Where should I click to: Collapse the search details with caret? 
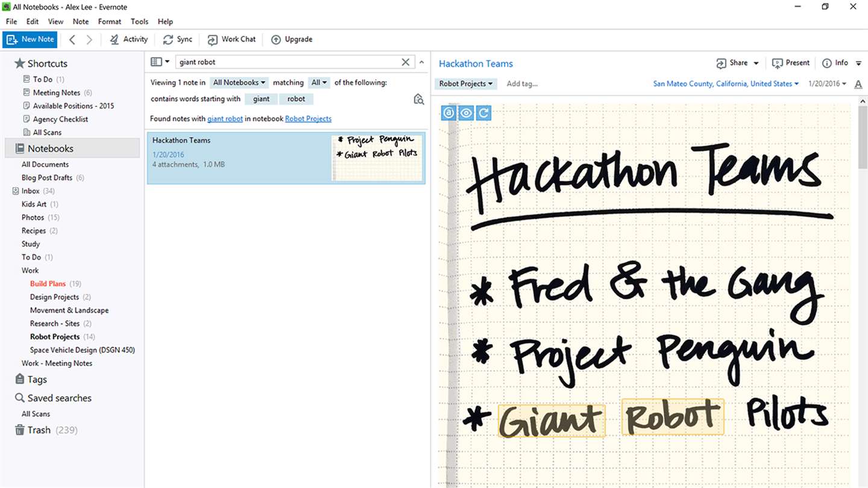pyautogui.click(x=422, y=62)
